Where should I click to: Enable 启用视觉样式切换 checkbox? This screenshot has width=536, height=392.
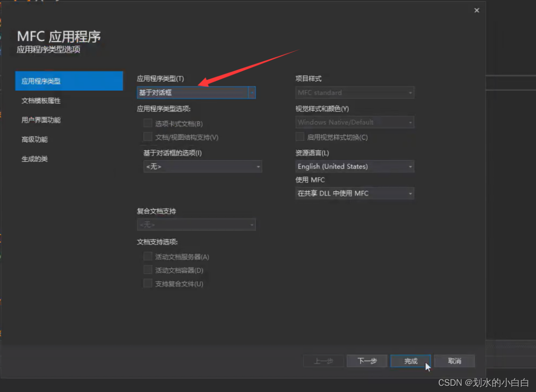(300, 137)
